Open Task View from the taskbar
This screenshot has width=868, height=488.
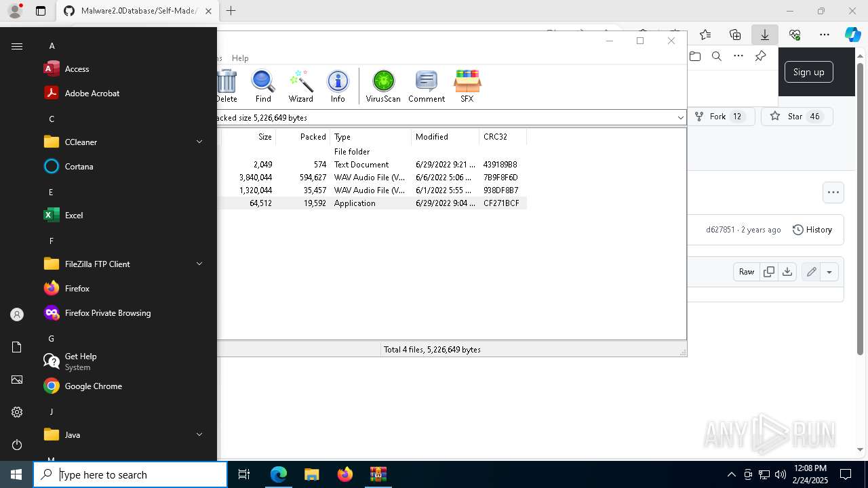[x=244, y=474]
